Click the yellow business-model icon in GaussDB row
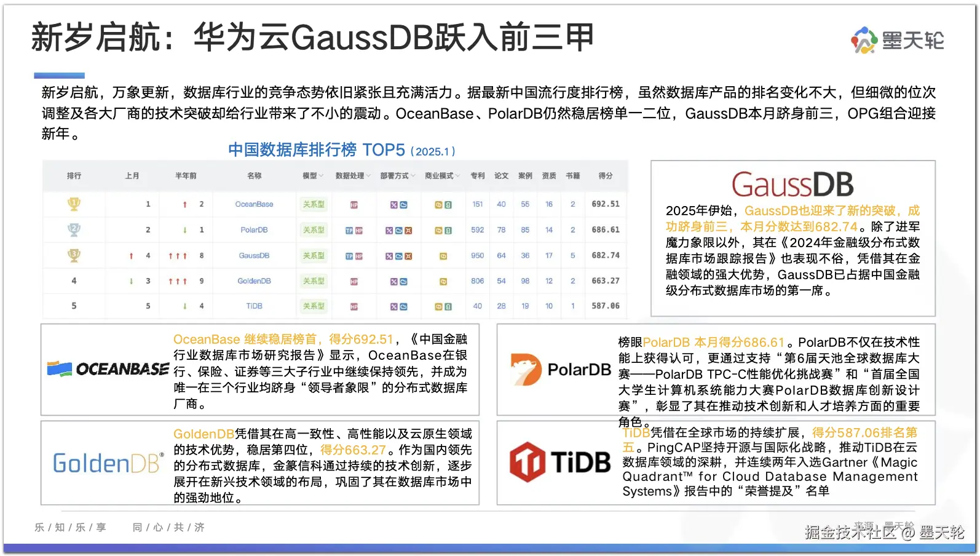The width and height of the screenshot is (980, 556). pyautogui.click(x=443, y=256)
